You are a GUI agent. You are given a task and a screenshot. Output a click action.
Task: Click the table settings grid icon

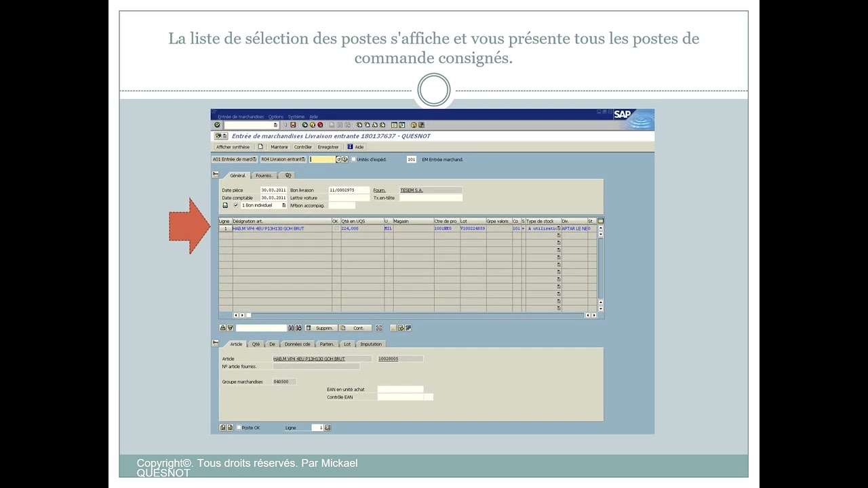click(x=600, y=221)
